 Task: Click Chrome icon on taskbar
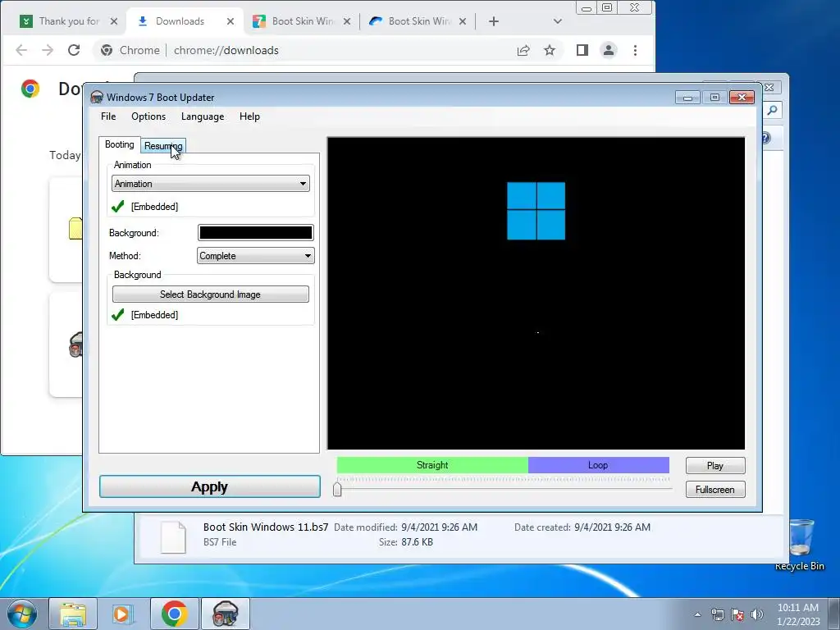[x=174, y=614]
